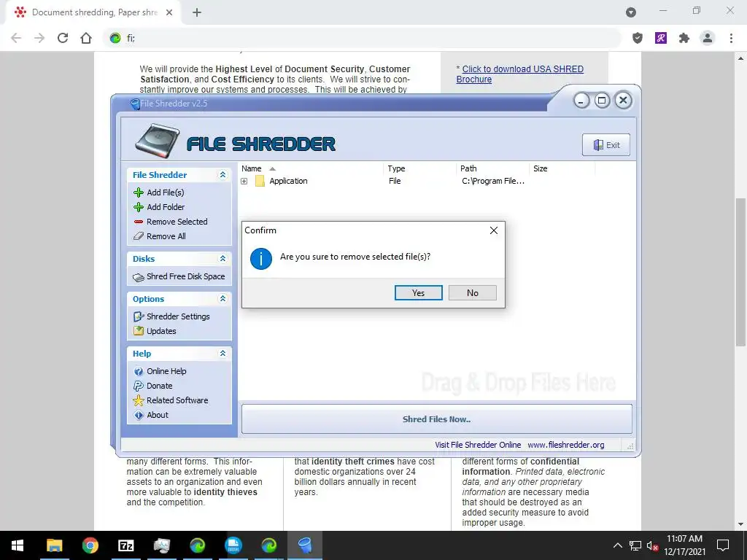Open File Explorer from the taskbar

tap(54, 545)
